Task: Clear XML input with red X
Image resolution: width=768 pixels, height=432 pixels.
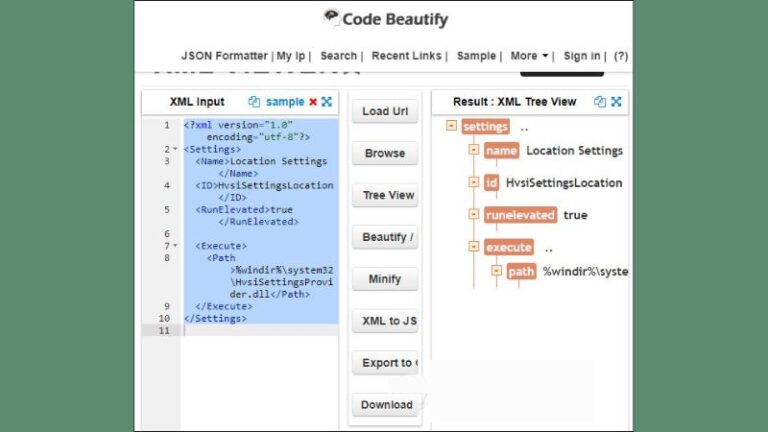Action: (313, 102)
